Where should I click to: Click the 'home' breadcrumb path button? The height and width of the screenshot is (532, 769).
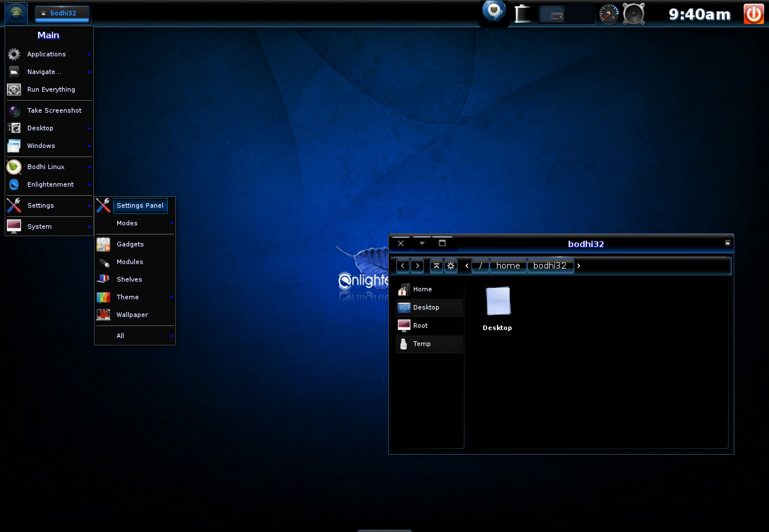coord(508,266)
